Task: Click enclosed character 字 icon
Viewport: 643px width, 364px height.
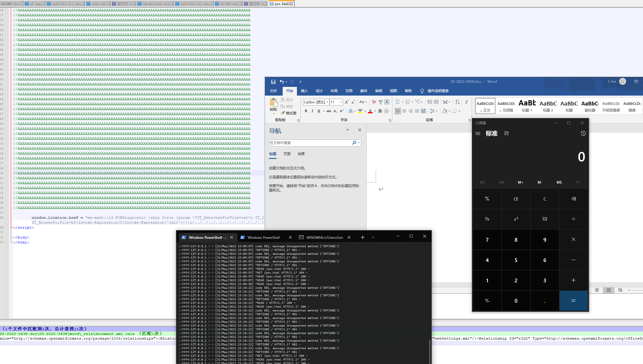Action: pos(386,111)
